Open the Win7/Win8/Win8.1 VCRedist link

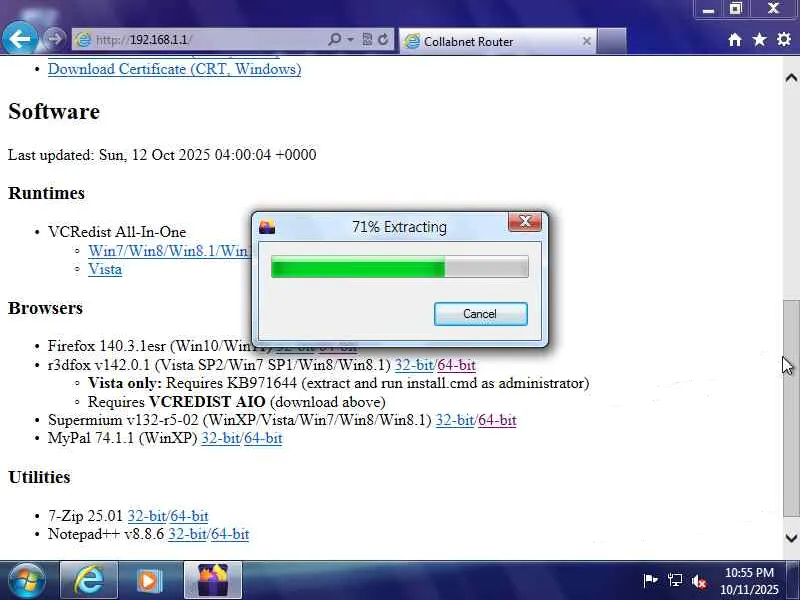[169, 251]
